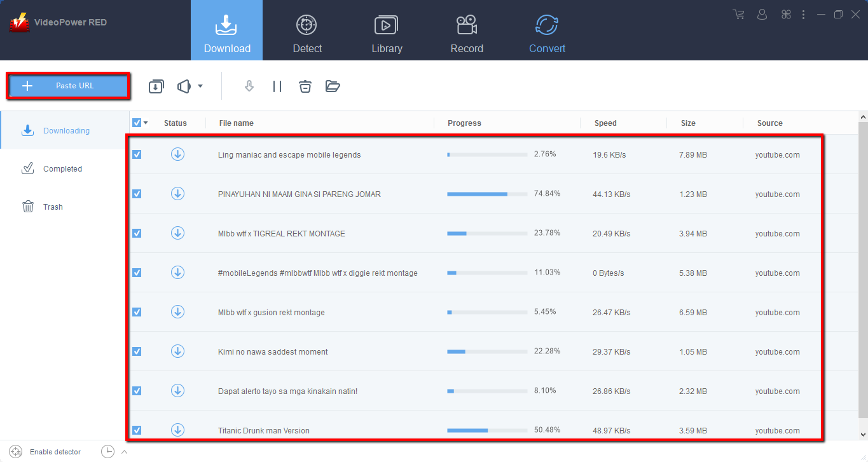
Task: Click the delete trash icon in toolbar
Action: tap(305, 86)
